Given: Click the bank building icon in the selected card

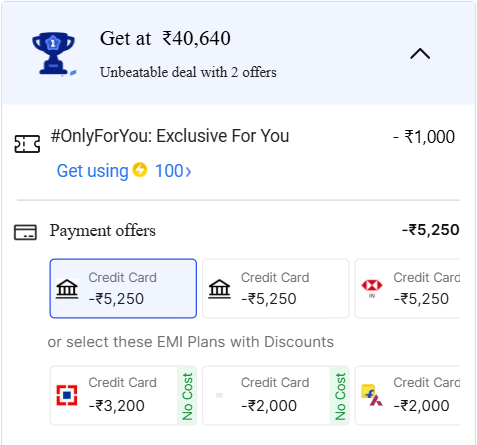Looking at the screenshot, I should point(67,289).
